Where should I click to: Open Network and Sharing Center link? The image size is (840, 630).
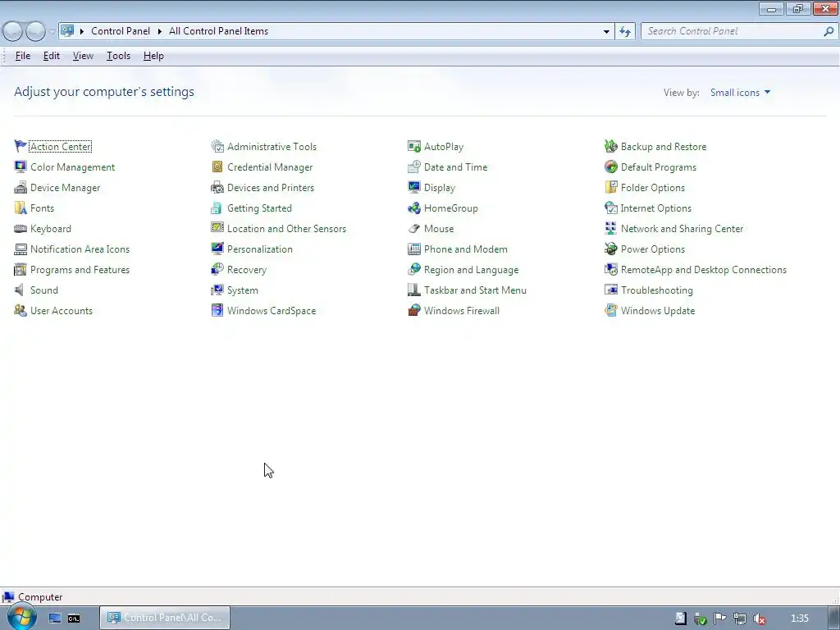tap(682, 229)
